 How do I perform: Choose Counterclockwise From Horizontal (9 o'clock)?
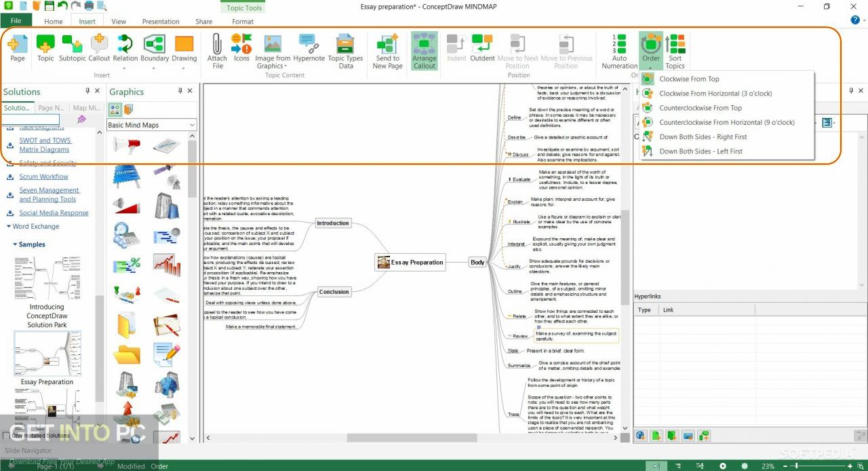click(727, 122)
